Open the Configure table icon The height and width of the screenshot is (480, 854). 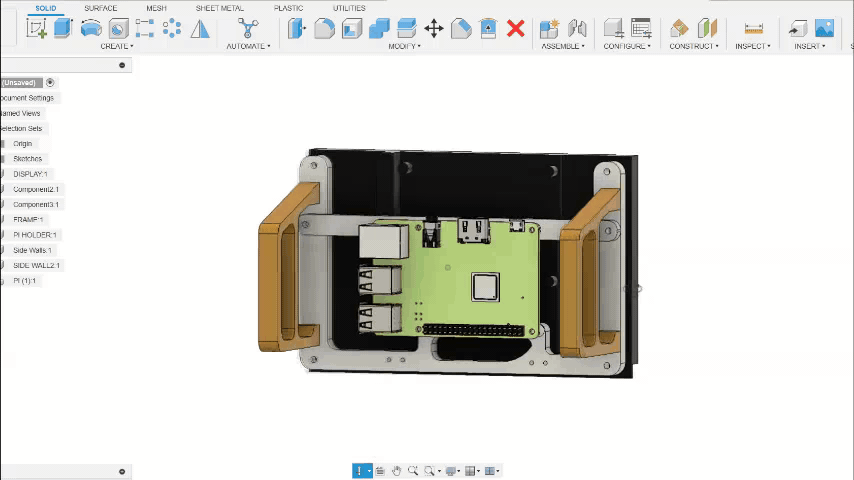coord(641,28)
